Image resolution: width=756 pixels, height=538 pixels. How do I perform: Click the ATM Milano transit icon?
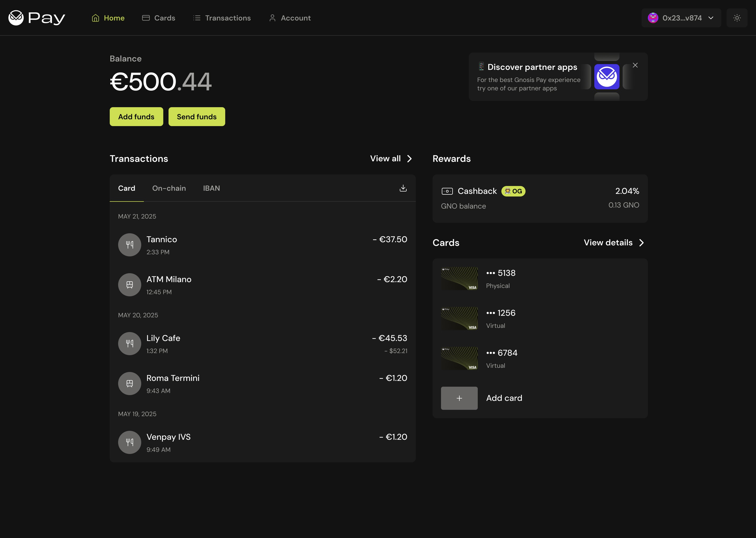click(x=129, y=284)
